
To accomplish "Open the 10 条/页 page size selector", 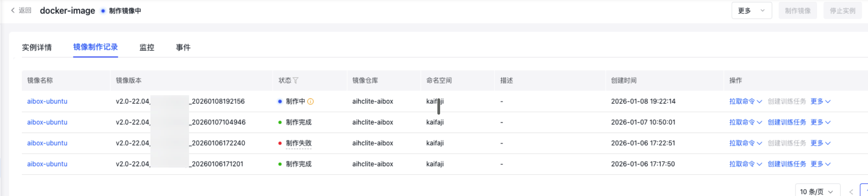I will tap(817, 192).
